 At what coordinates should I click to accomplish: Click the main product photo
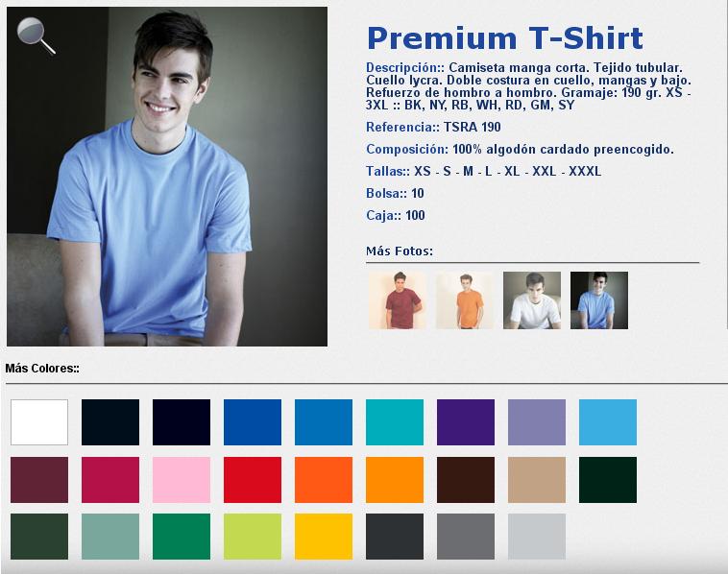point(167,177)
